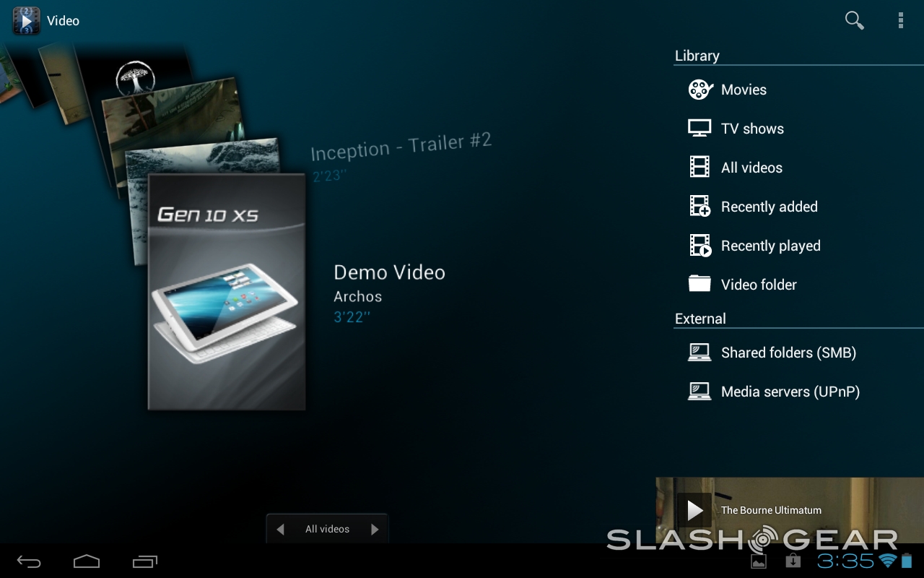Click the Archos subtitle text
The image size is (924, 578).
[x=357, y=296]
